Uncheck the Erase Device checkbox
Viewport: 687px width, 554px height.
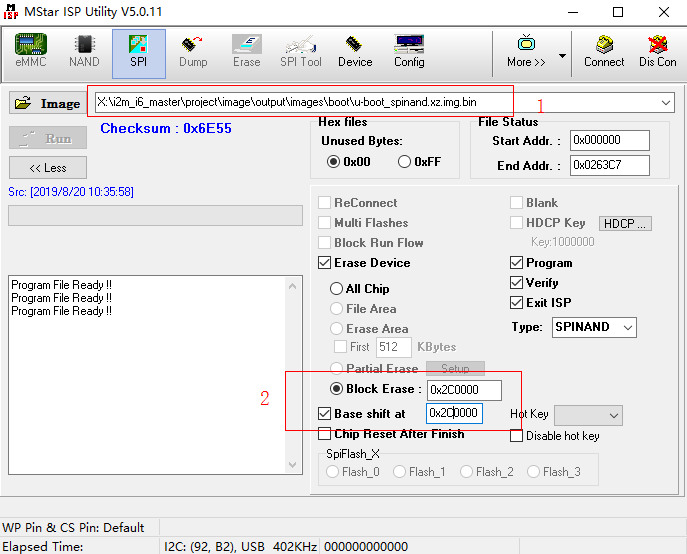point(325,263)
